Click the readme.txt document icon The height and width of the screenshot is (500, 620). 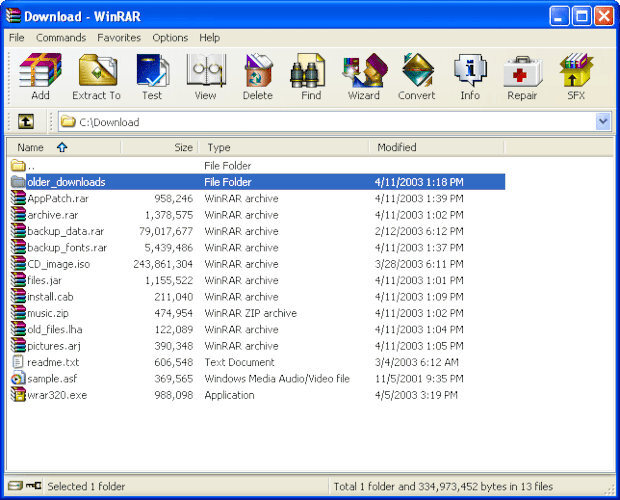click(x=18, y=362)
